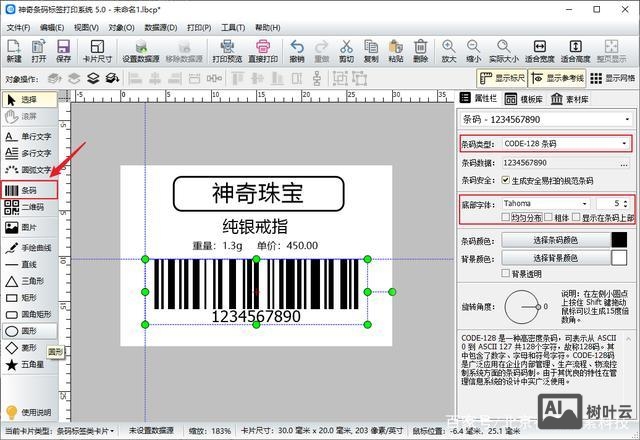Choose the 多行文字 multi-line text tool
Viewport: 640px width, 440px height.
[x=29, y=153]
